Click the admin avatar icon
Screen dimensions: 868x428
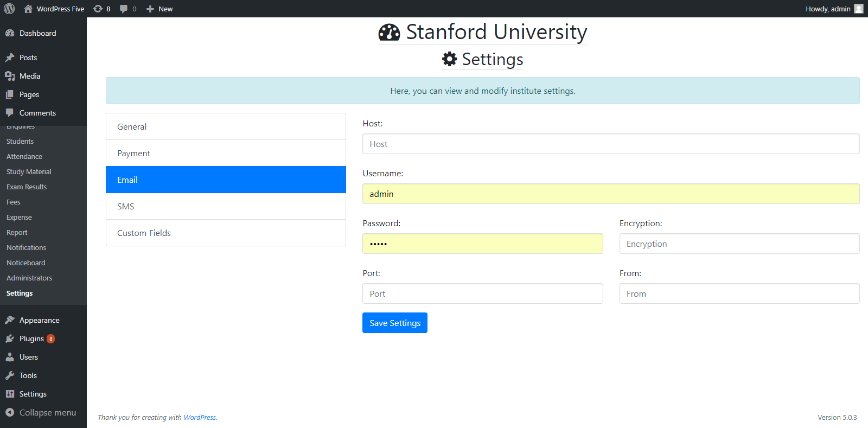(859, 9)
